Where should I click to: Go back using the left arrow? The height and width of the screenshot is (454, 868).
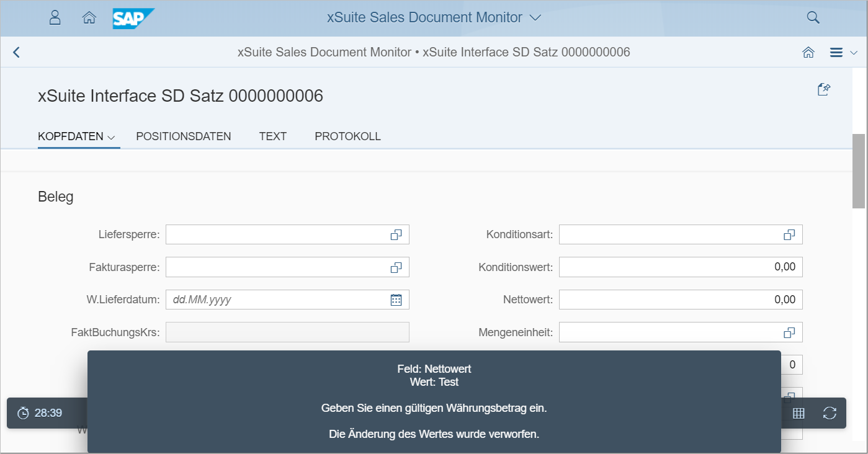click(x=17, y=53)
